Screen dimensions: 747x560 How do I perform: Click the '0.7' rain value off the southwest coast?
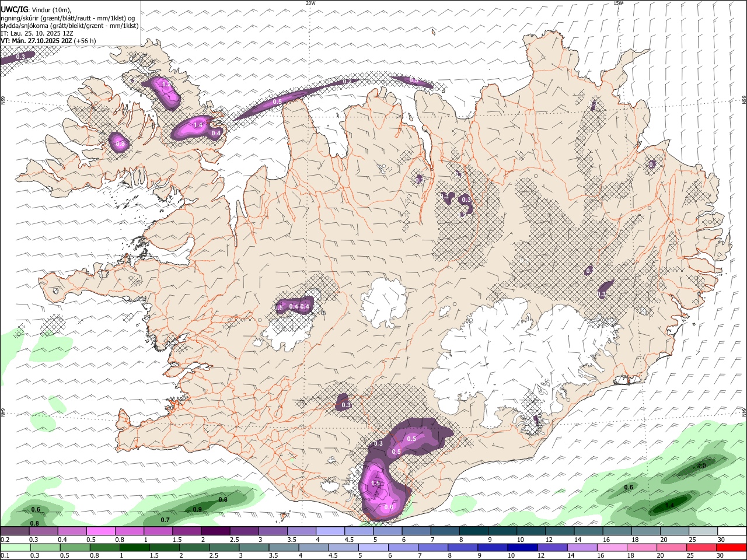pyautogui.click(x=165, y=520)
